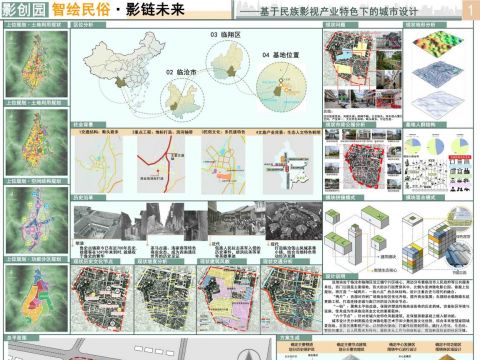This screenshot has width=480, height=360.
Task: Click the tall grey tower block in module diagram
Action: click(x=355, y=244)
